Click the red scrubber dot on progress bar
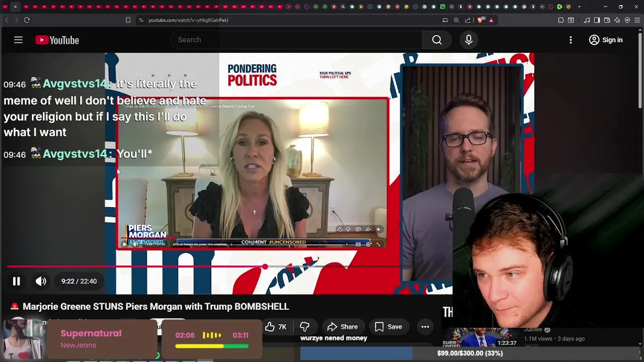The width and height of the screenshot is (644, 362). pyautogui.click(x=265, y=267)
